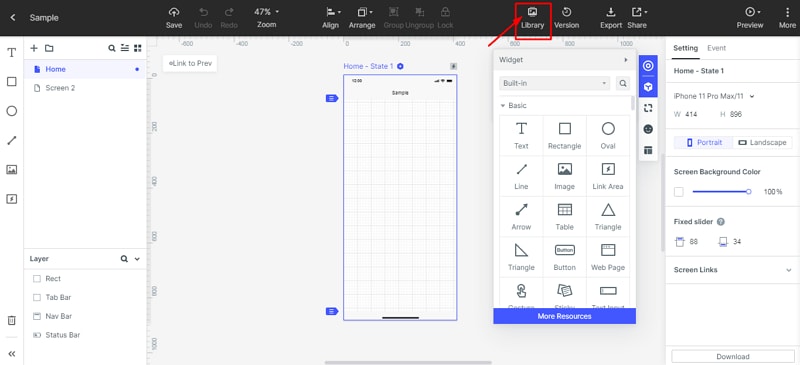Switch page list to grid thumbnail view
800x365 pixels.
pyautogui.click(x=137, y=48)
